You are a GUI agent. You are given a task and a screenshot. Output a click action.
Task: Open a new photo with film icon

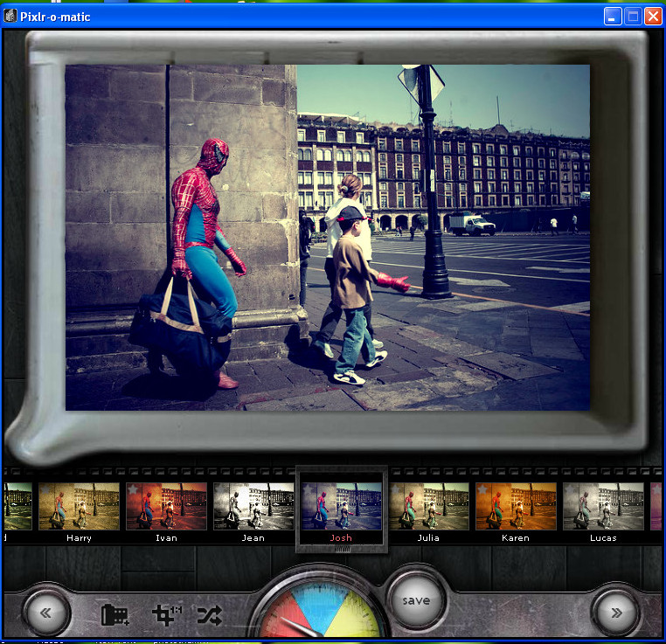click(x=114, y=614)
